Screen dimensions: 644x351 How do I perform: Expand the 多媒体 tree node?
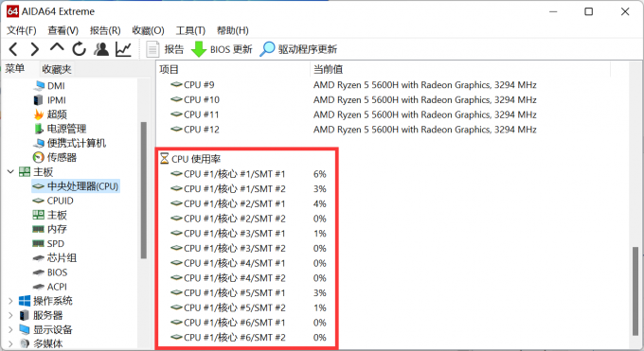[x=10, y=343]
